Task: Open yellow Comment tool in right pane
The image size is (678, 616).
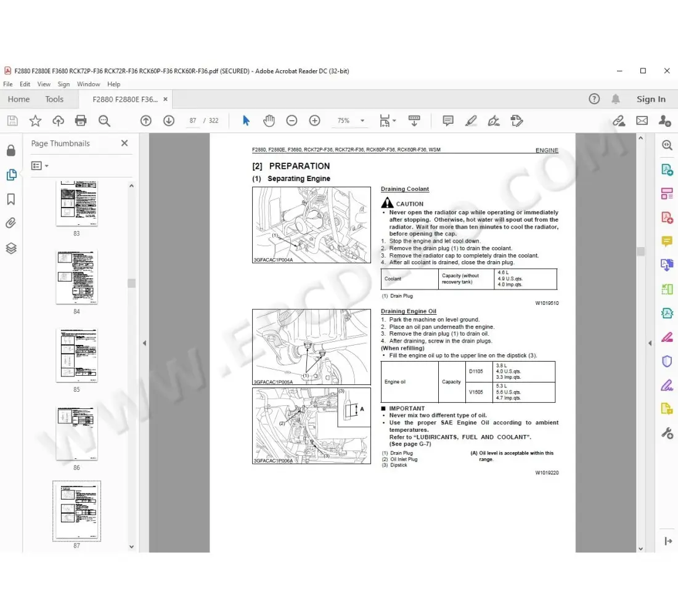Action: point(667,241)
